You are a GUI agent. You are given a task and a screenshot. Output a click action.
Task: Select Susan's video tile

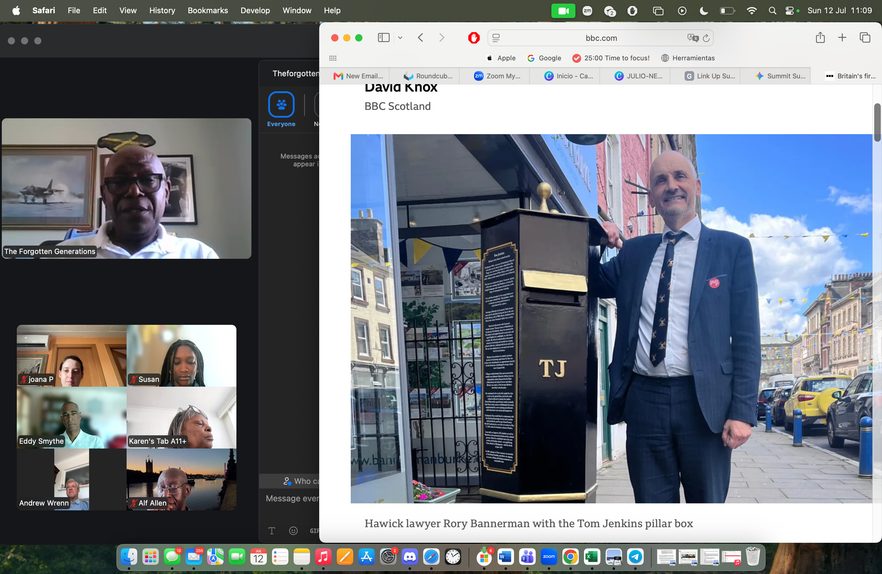[182, 356]
